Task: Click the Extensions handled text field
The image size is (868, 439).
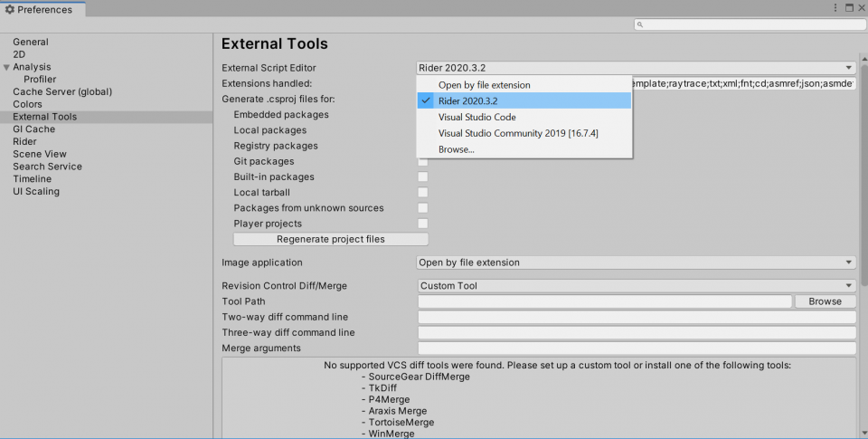Action: (x=744, y=83)
